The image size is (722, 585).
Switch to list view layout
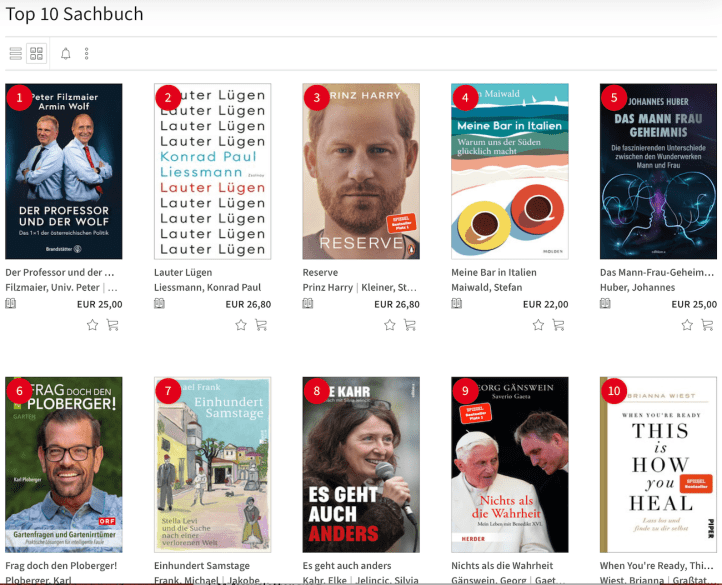click(x=15, y=53)
